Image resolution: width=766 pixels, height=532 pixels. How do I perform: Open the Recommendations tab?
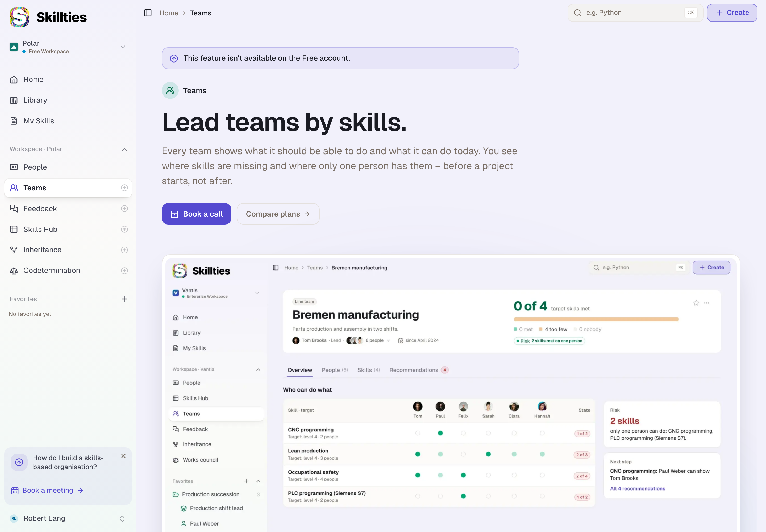(x=419, y=370)
